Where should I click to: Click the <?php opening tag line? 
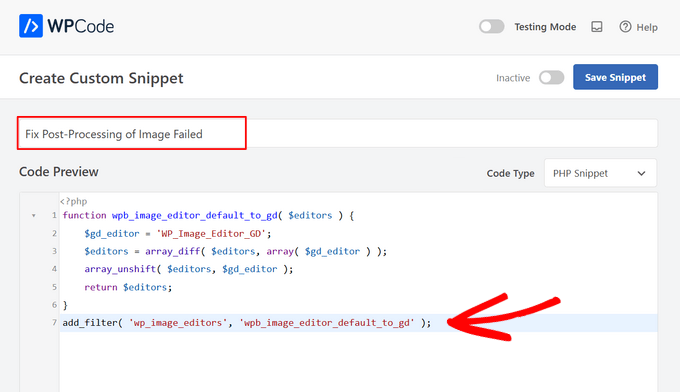click(x=74, y=201)
